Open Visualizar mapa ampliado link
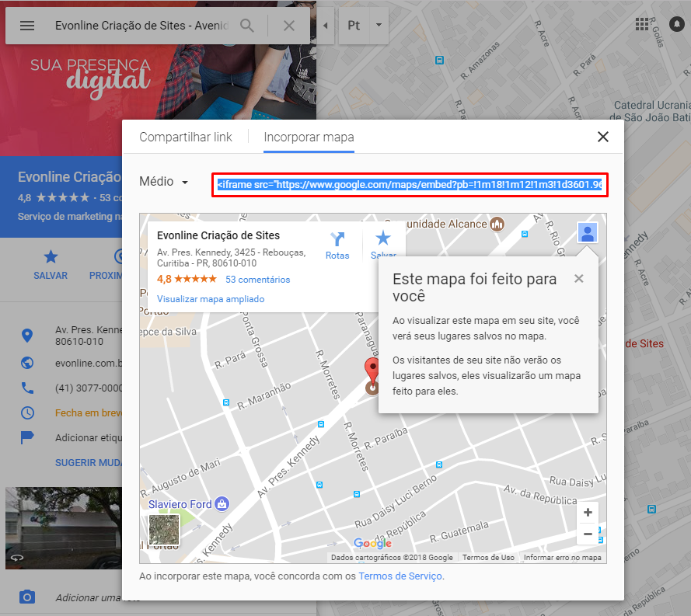The image size is (691, 616). (211, 299)
